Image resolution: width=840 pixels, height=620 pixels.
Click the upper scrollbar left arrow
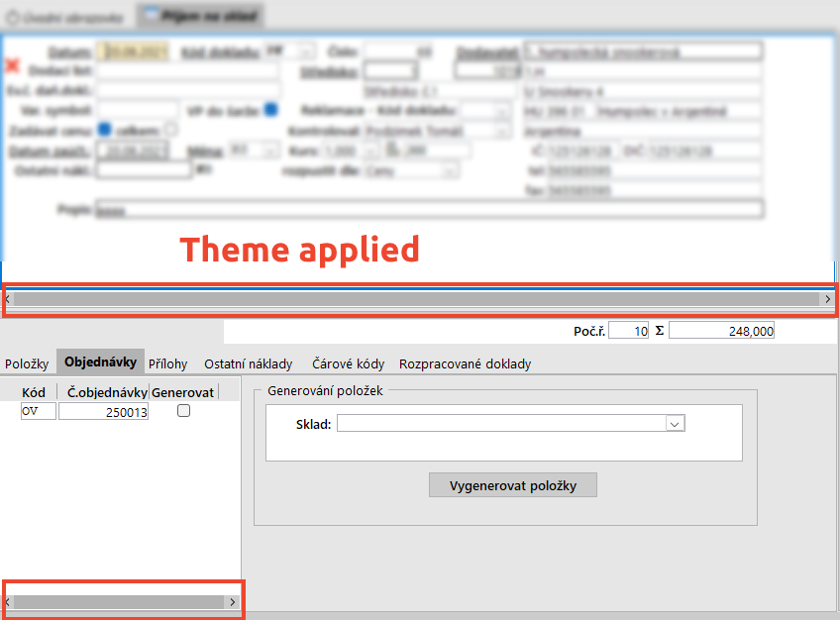pos(9,298)
